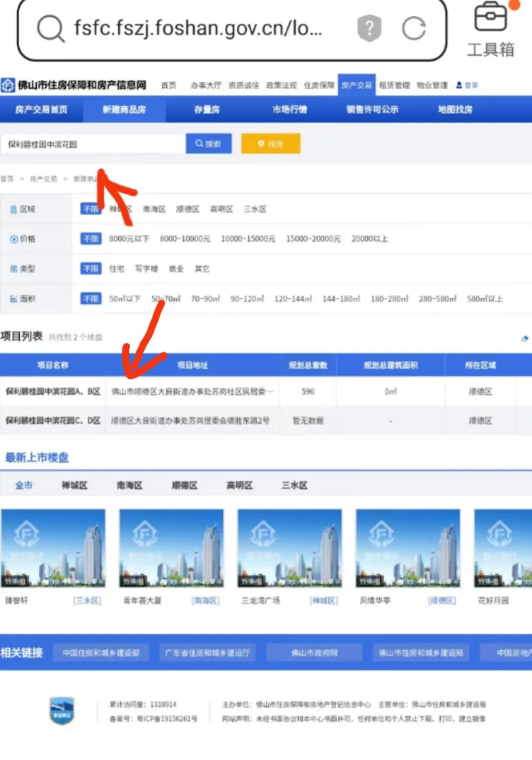The image size is (532, 760).
Task: Select 住宅 in the 类型 filter
Action: pos(117,269)
